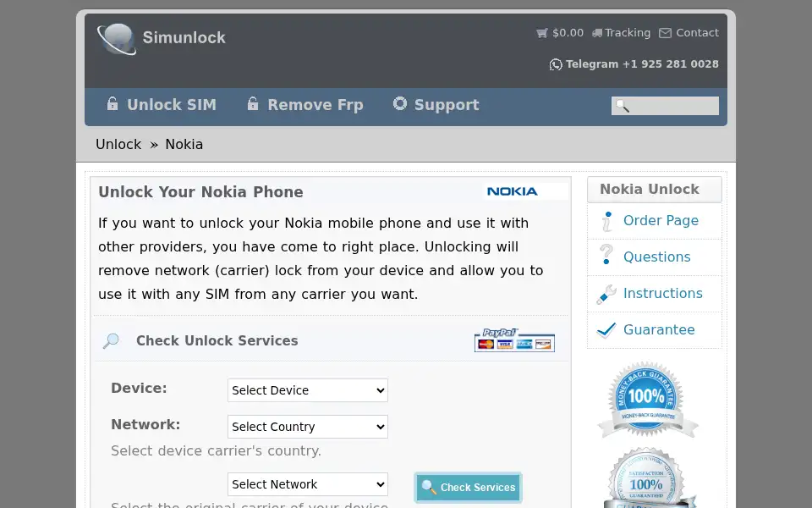Open the Select Network dropdown
This screenshot has width=812, height=508.
coord(308,484)
